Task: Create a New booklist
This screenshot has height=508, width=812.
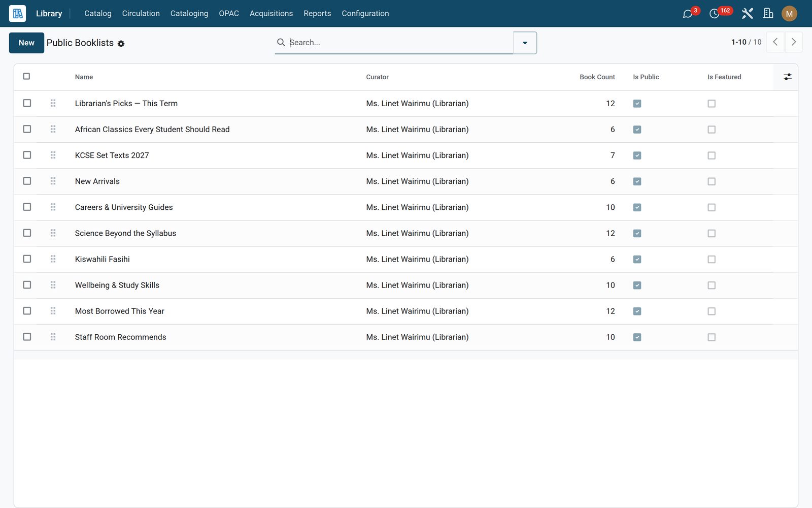Action: pyautogui.click(x=26, y=43)
